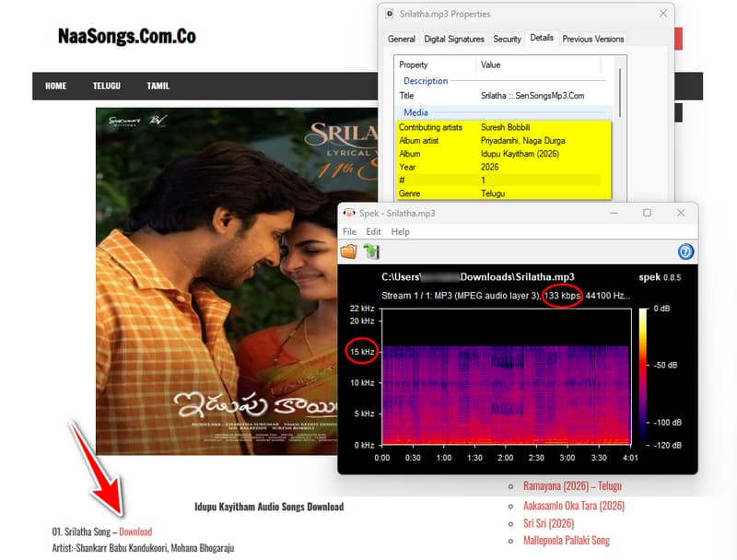Select the track number value '1'
The image size is (737, 560).
[483, 180]
